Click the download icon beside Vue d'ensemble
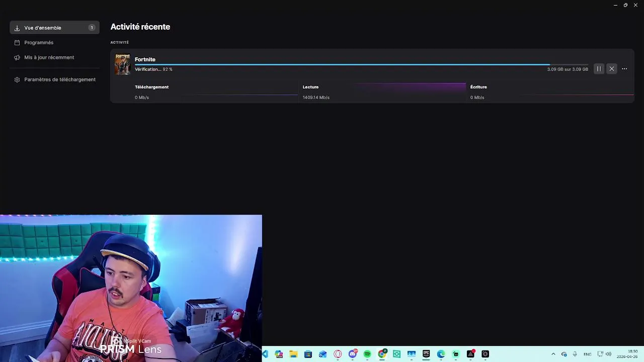644x362 pixels. [17, 28]
